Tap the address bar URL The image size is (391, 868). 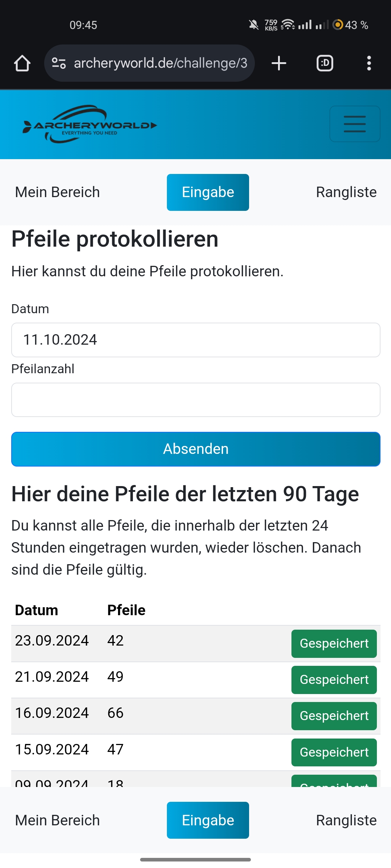pyautogui.click(x=160, y=63)
